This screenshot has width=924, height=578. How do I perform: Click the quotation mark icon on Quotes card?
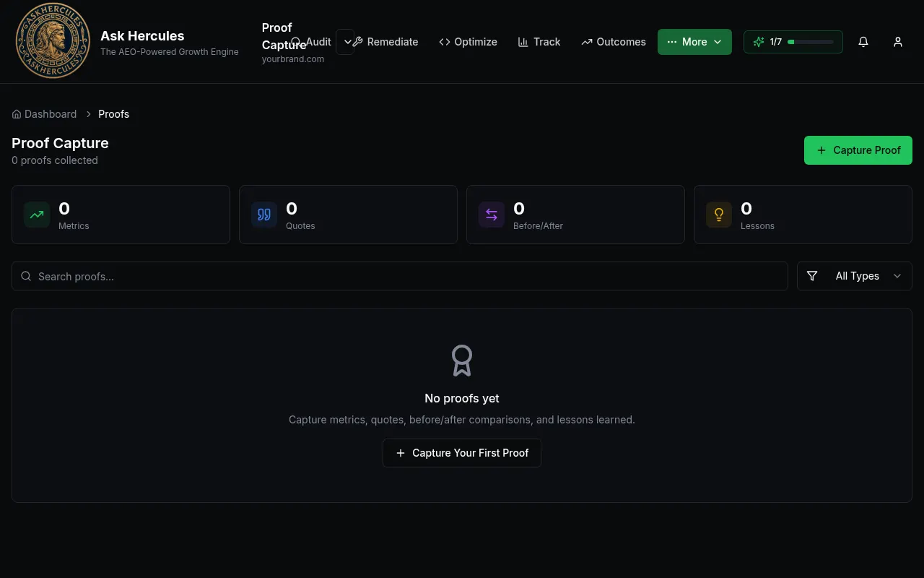pyautogui.click(x=264, y=215)
